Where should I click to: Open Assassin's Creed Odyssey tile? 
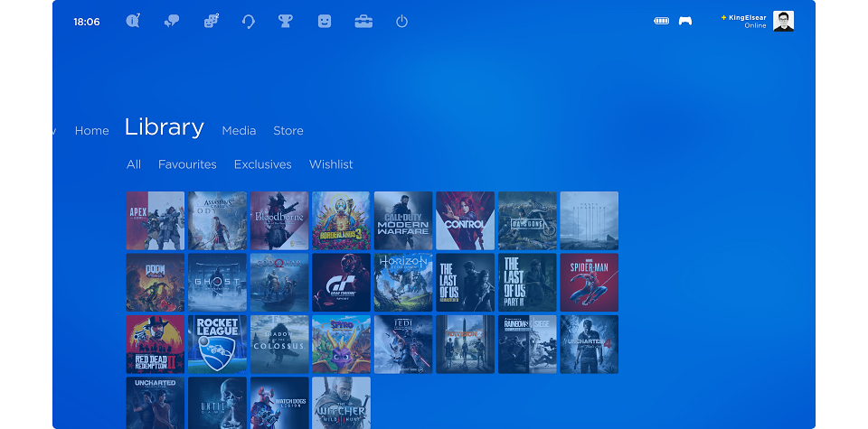tap(218, 220)
